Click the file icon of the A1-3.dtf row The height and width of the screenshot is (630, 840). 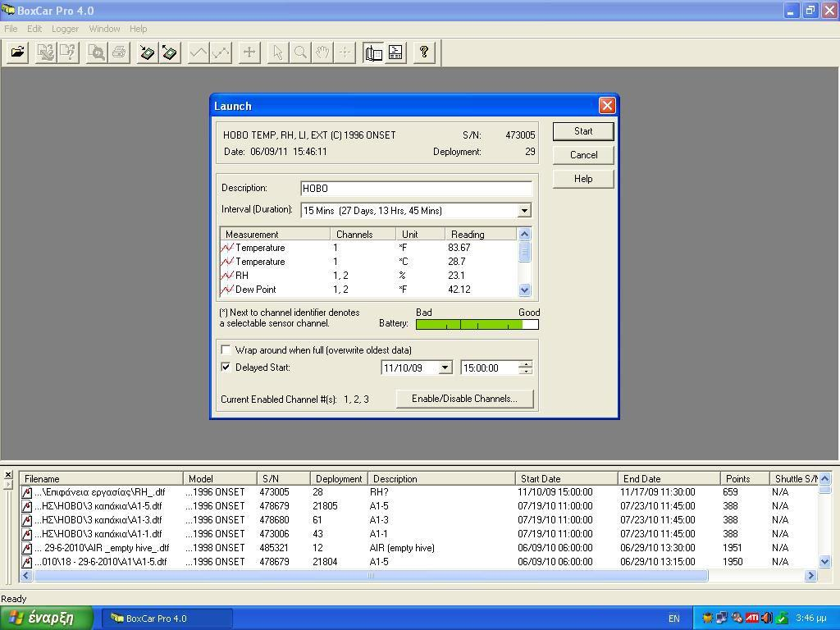coord(27,520)
